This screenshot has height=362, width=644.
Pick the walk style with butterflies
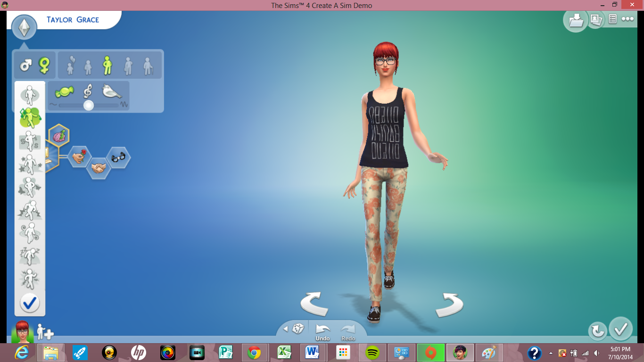(30, 186)
